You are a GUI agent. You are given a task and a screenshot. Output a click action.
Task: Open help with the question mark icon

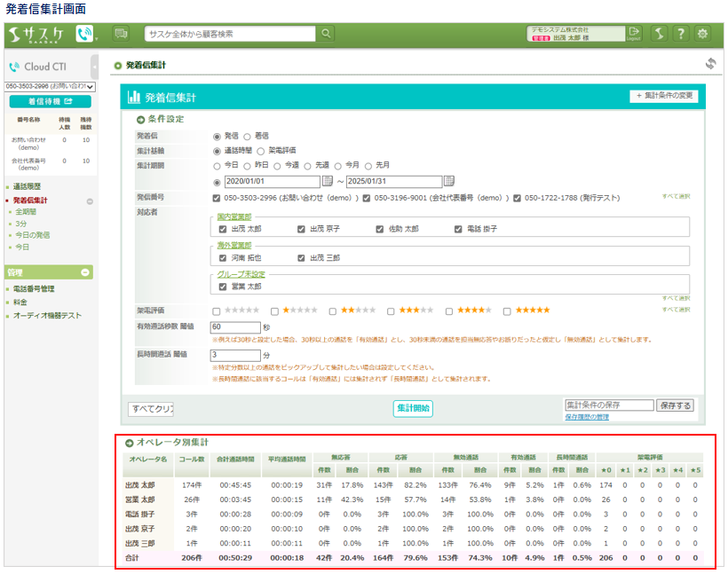pos(681,34)
